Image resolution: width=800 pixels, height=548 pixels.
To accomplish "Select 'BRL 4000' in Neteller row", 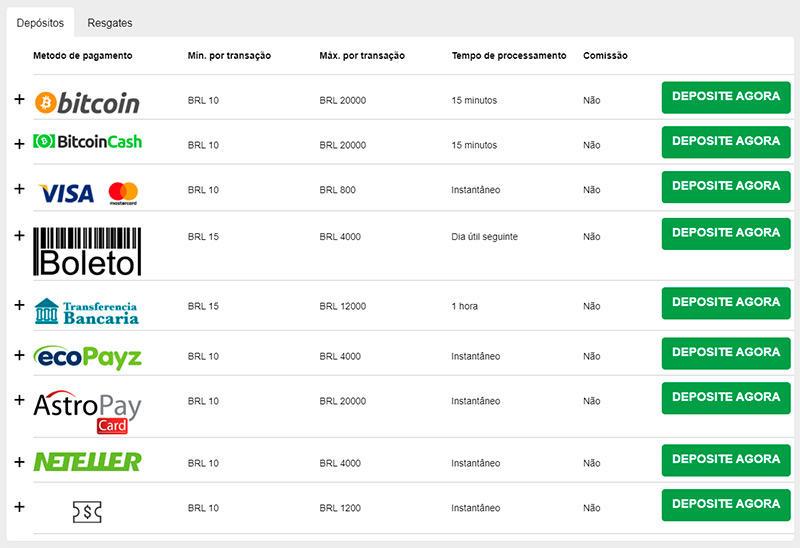I will (x=340, y=463).
